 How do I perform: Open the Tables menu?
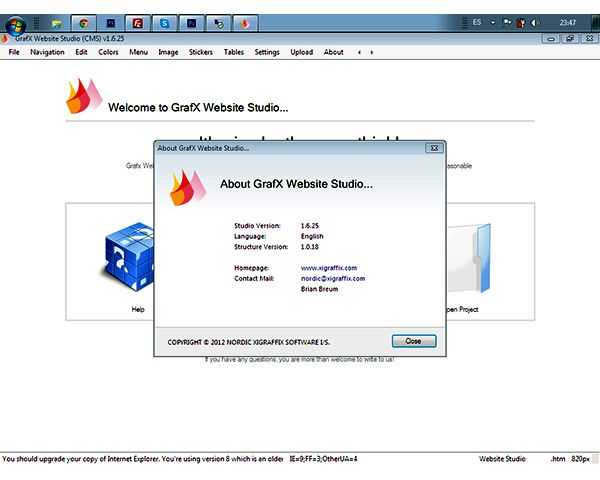pyautogui.click(x=233, y=52)
